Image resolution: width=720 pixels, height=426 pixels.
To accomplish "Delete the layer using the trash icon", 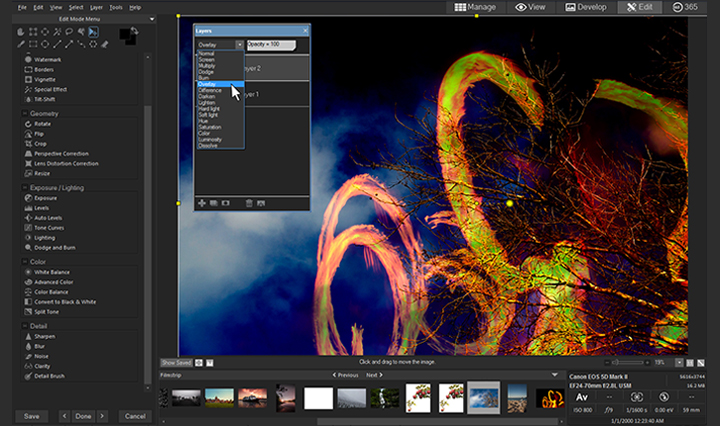I will click(249, 203).
